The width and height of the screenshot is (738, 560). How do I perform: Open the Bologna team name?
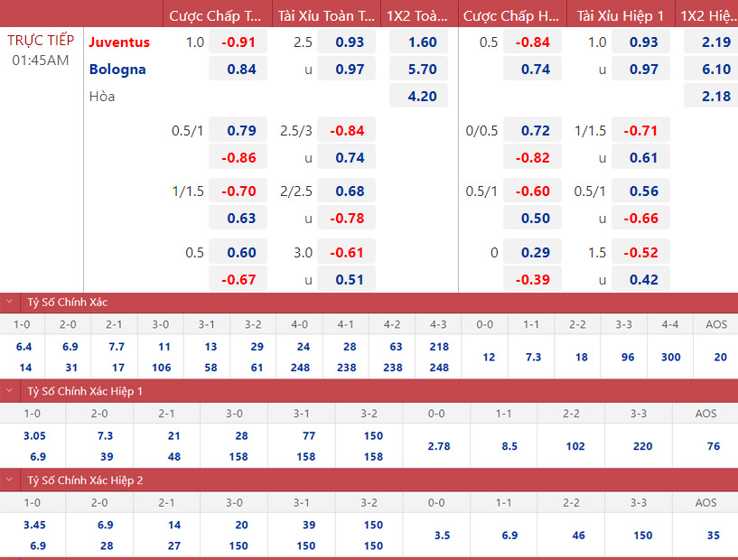tap(117, 69)
